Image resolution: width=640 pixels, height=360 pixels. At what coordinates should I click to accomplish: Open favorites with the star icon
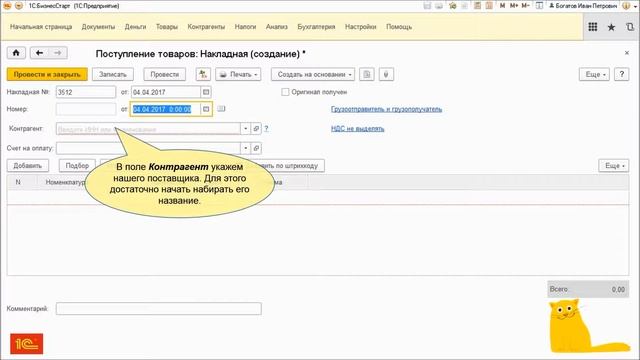(x=611, y=27)
